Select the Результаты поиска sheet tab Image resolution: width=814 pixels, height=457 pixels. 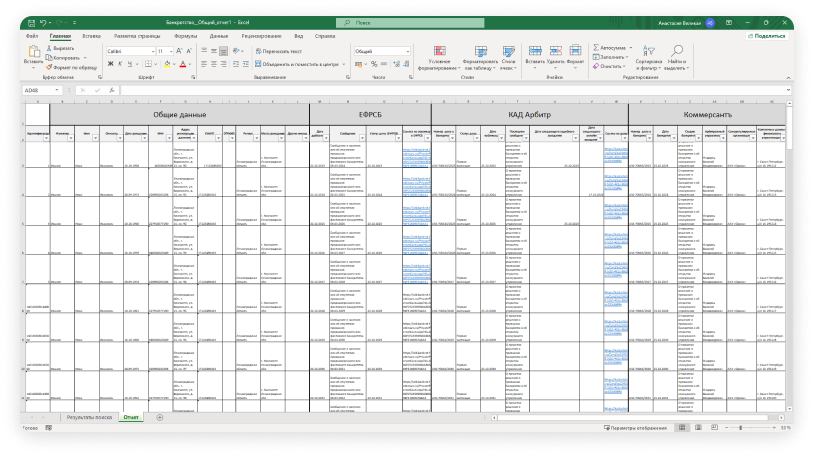(x=89, y=418)
